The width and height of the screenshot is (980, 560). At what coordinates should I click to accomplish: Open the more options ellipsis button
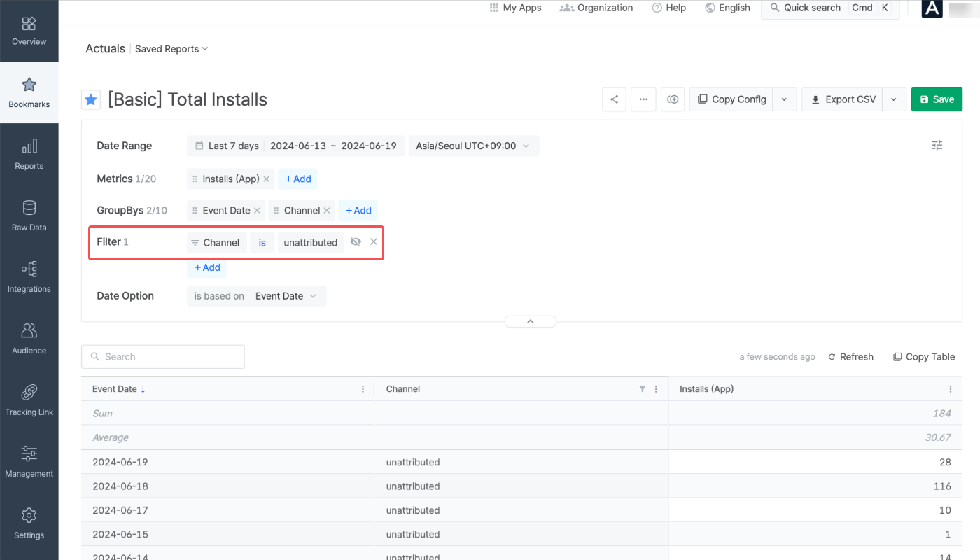[x=643, y=99]
